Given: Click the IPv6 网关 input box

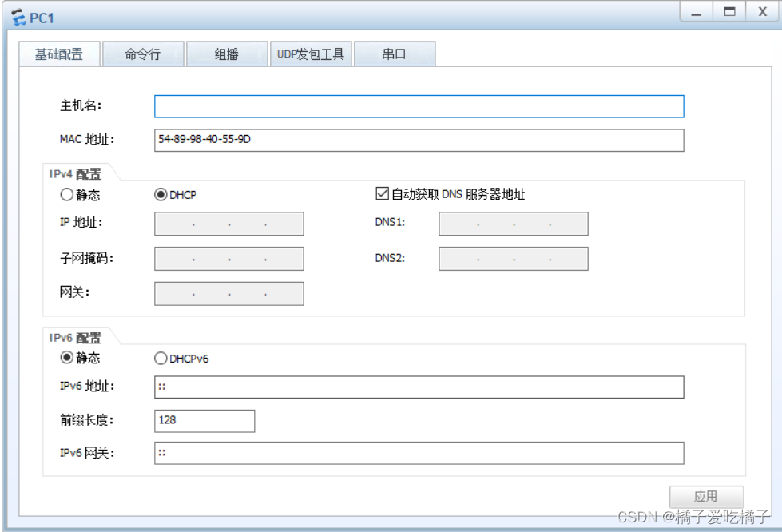Looking at the screenshot, I should tap(419, 453).
